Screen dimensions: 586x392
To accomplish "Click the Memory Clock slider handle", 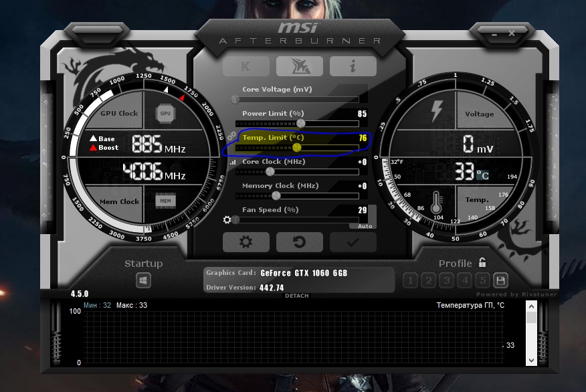I will pos(276,195).
